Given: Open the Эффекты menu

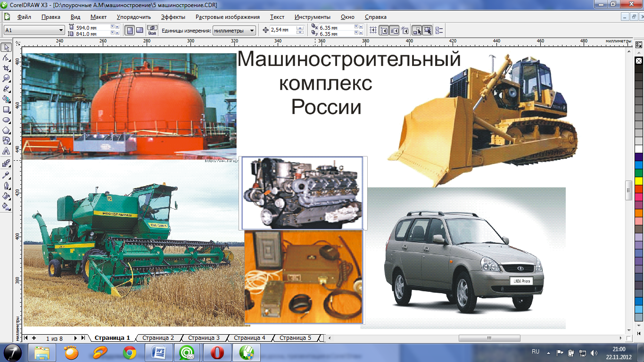Looking at the screenshot, I should coord(173,17).
